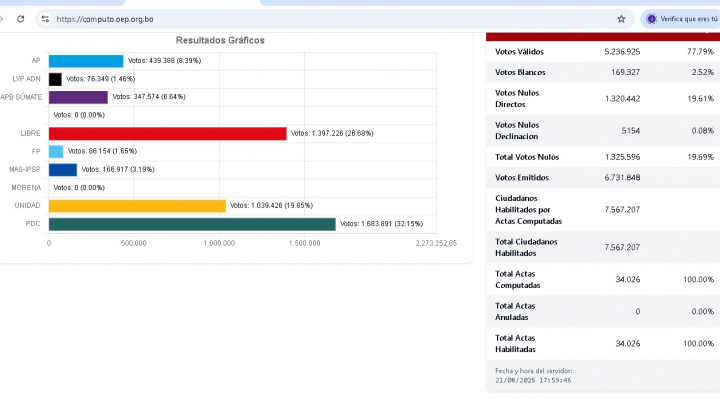The width and height of the screenshot is (720, 399).
Task: Click the x-axis value '1.500.000'
Action: pyautogui.click(x=304, y=243)
